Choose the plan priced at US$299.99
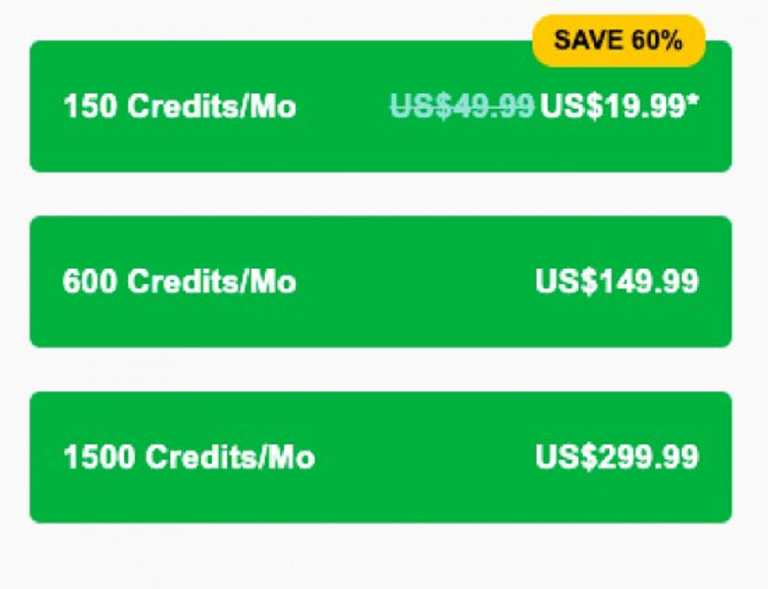 (x=380, y=457)
